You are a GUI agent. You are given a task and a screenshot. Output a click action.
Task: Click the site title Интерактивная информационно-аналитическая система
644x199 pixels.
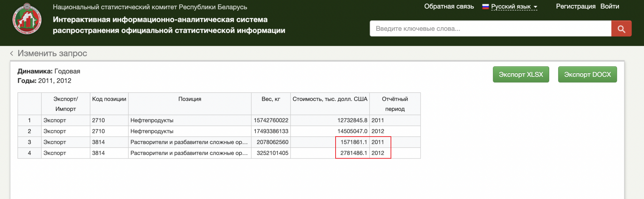pyautogui.click(x=169, y=25)
